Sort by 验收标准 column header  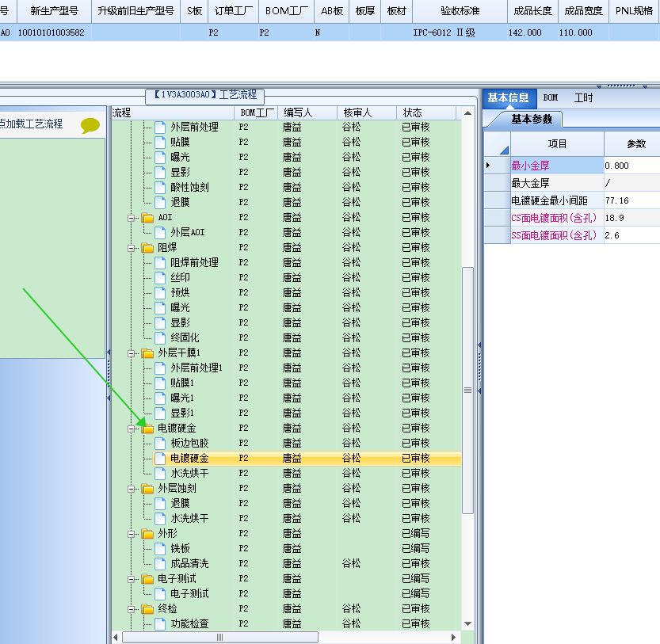pos(460,11)
